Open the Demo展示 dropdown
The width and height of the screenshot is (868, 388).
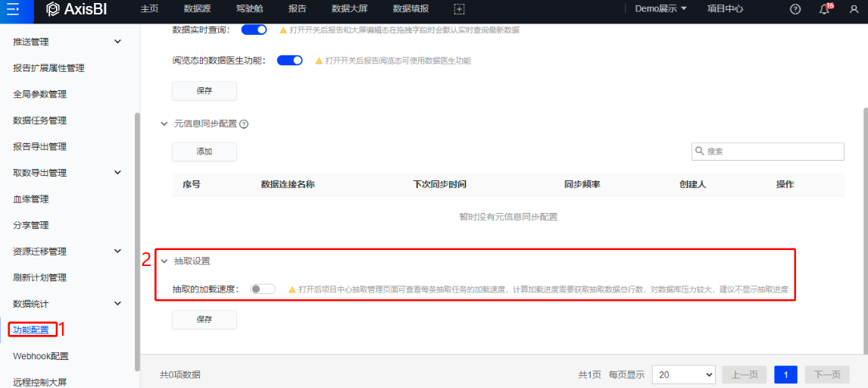pos(660,9)
